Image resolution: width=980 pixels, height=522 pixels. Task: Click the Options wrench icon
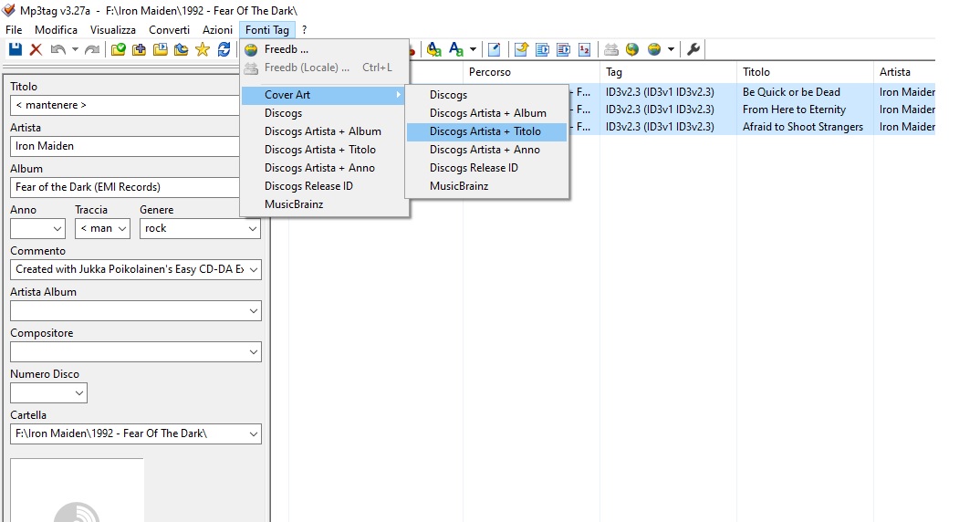pos(693,49)
